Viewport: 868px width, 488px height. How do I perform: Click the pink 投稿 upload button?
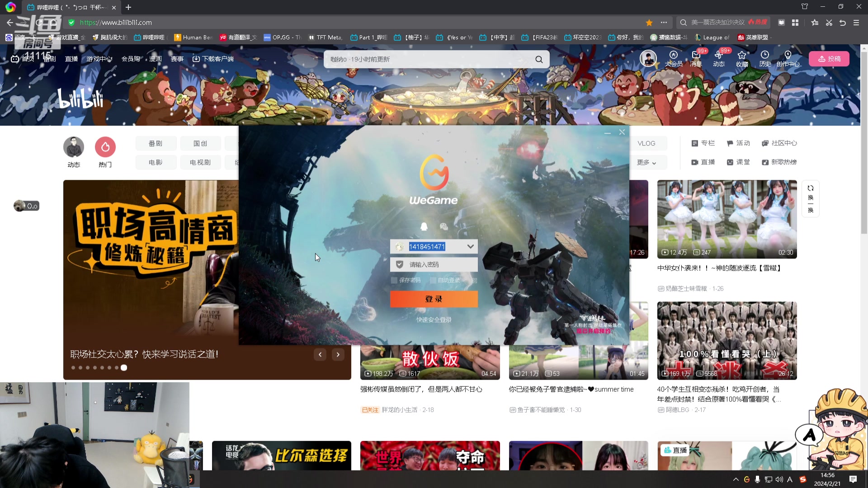point(829,59)
